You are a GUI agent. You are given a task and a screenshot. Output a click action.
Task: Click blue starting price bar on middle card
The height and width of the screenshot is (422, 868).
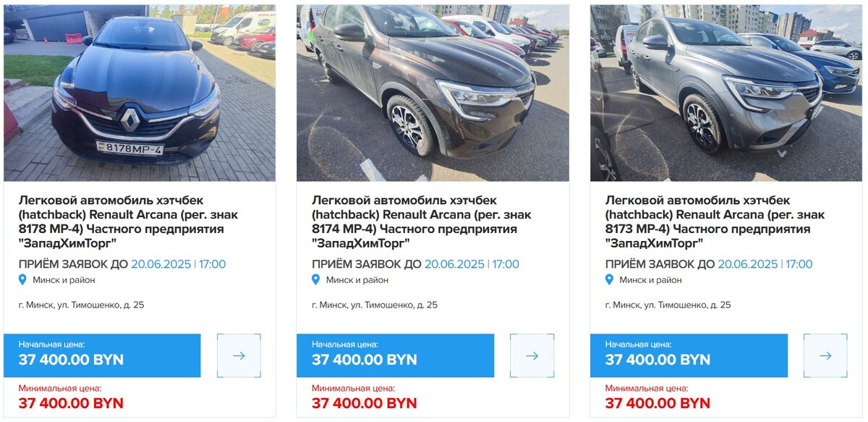pos(395,355)
